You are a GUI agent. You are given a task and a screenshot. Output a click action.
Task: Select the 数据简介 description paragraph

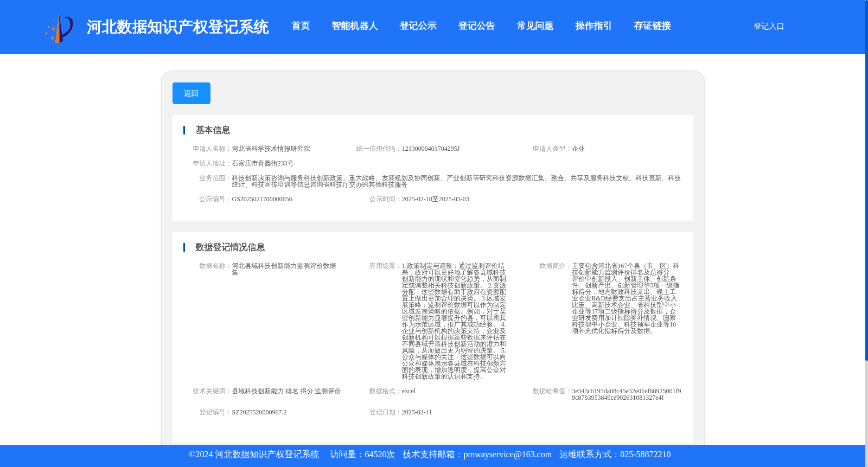pos(626,298)
